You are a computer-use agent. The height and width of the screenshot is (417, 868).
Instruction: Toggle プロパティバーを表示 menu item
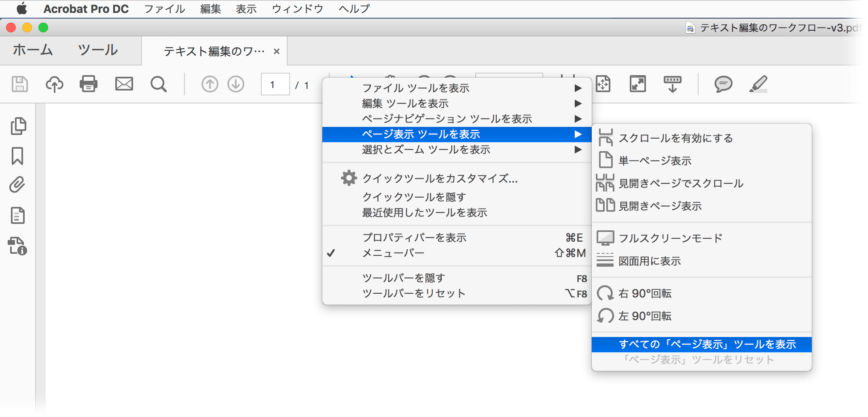pos(457,238)
